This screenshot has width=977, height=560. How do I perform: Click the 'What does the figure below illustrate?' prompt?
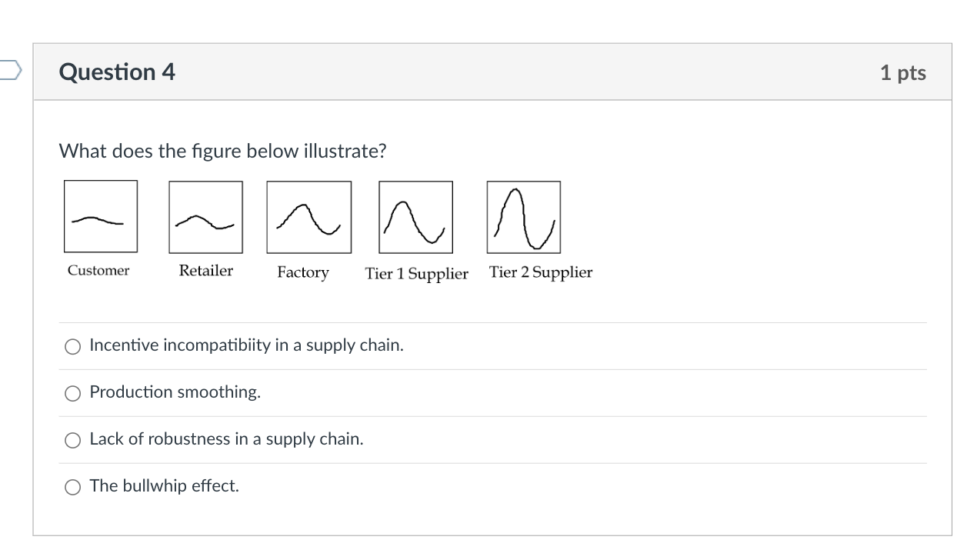pyautogui.click(x=222, y=152)
